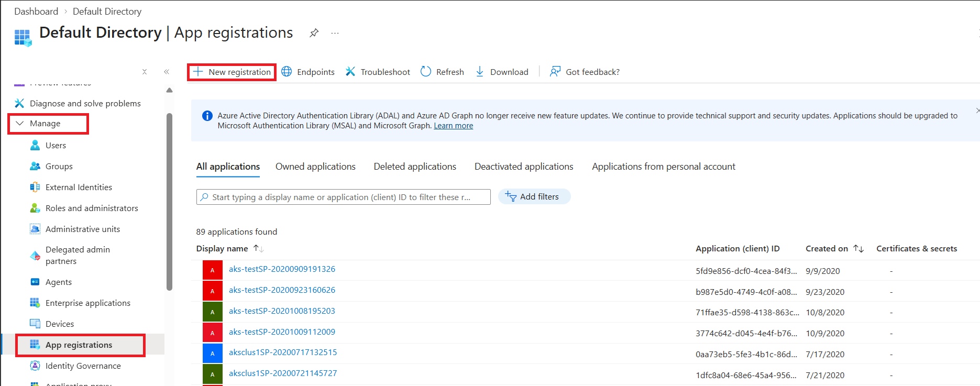The width and height of the screenshot is (980, 386).
Task: Click the created date 7/21/2020
Action: click(x=825, y=375)
